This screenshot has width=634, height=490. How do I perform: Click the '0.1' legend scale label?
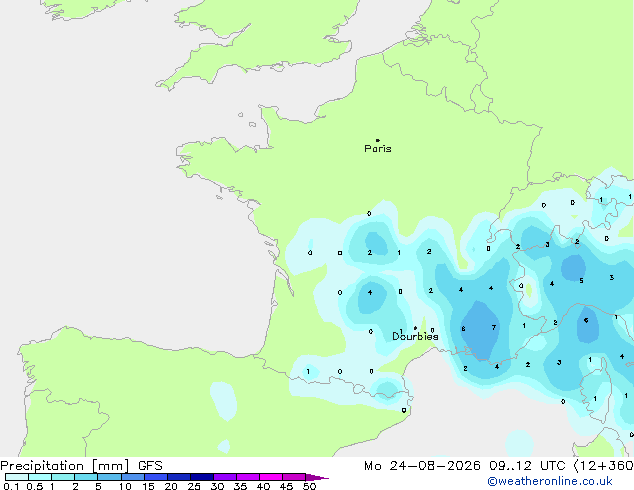coord(11,486)
